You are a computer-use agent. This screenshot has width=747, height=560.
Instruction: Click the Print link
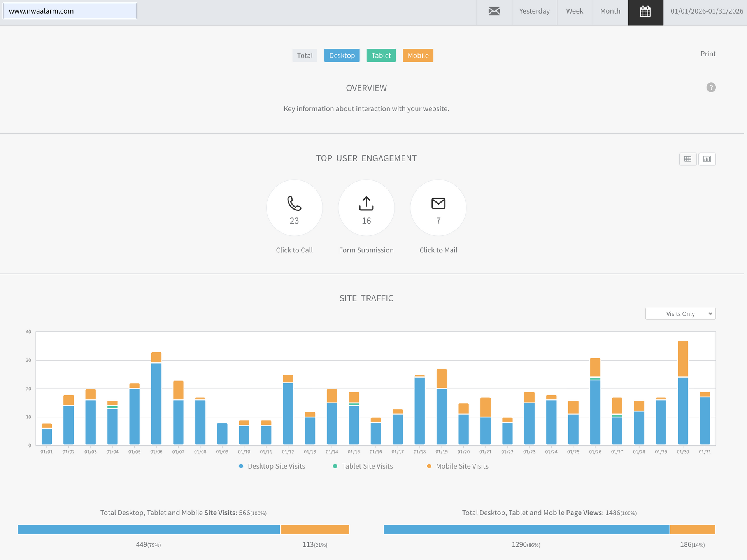[x=708, y=54]
